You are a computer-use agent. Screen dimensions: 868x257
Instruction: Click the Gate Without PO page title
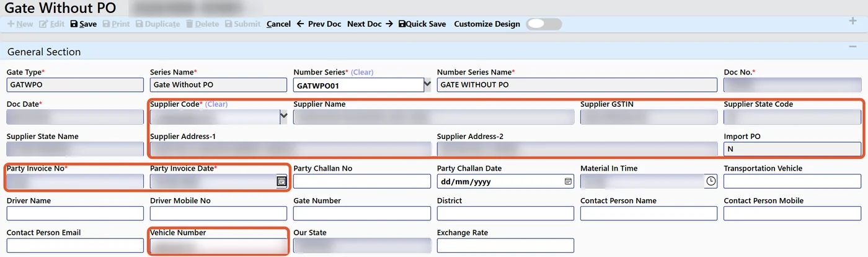tap(60, 7)
